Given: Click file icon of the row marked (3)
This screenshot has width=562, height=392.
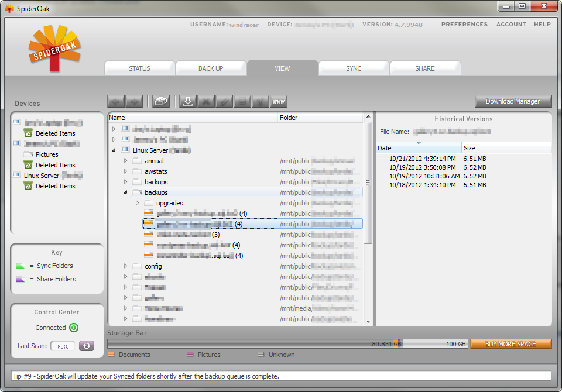Looking at the screenshot, I should (149, 234).
